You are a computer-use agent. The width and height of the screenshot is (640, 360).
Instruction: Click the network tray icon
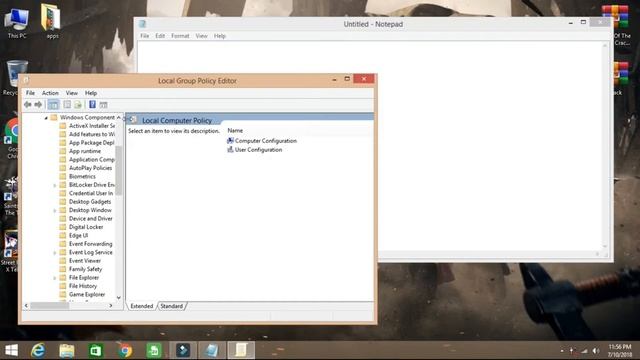coord(584,351)
